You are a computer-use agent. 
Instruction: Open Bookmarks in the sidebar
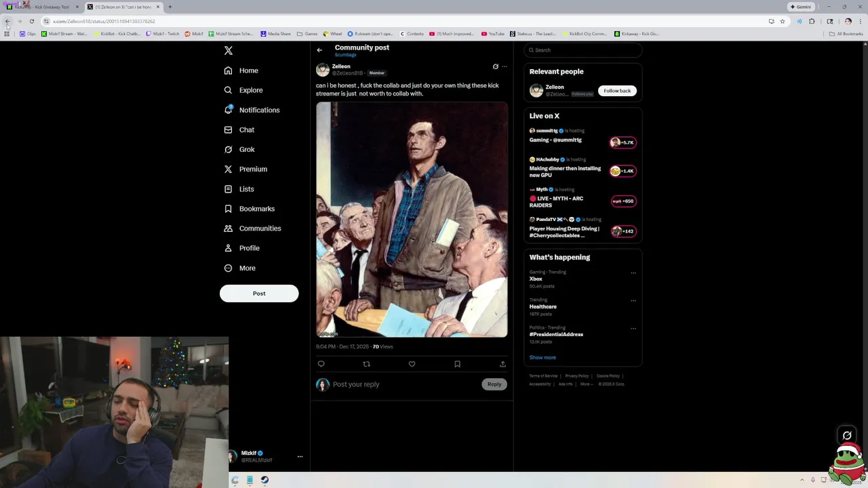click(250, 209)
